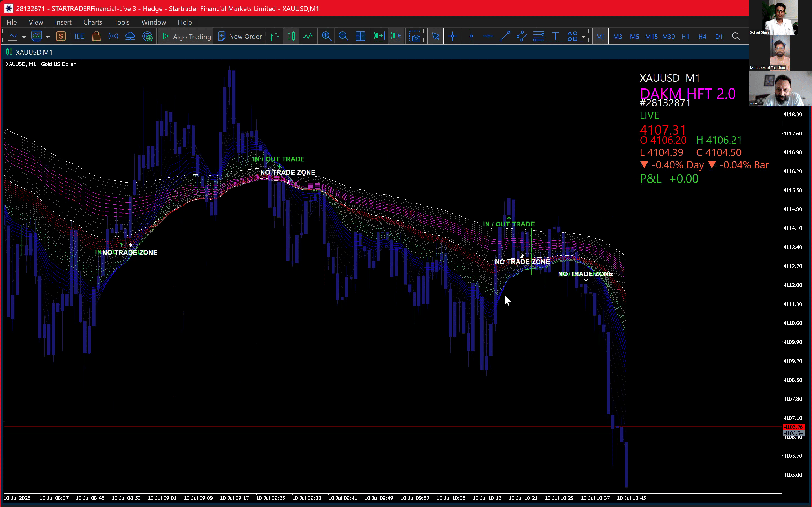The image size is (812, 507).
Task: Expand the indicators list dropdown arrow
Action: [x=48, y=37]
